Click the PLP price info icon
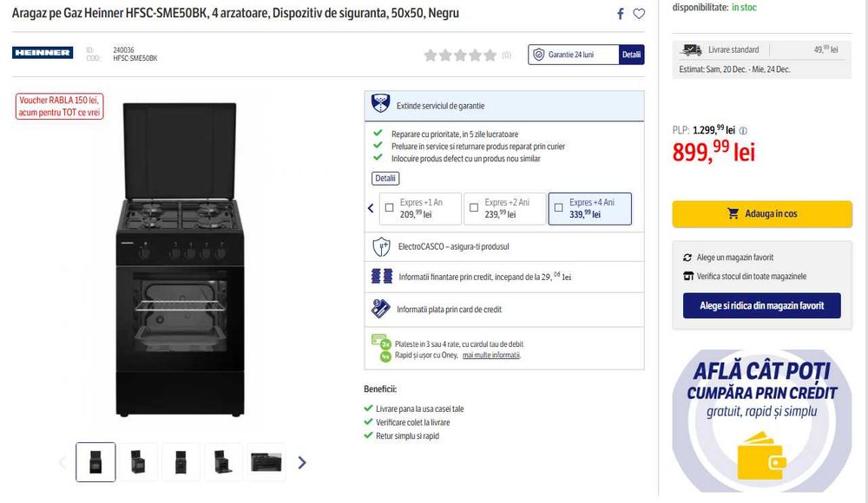Viewport: 868px width, 503px height. coord(743,131)
